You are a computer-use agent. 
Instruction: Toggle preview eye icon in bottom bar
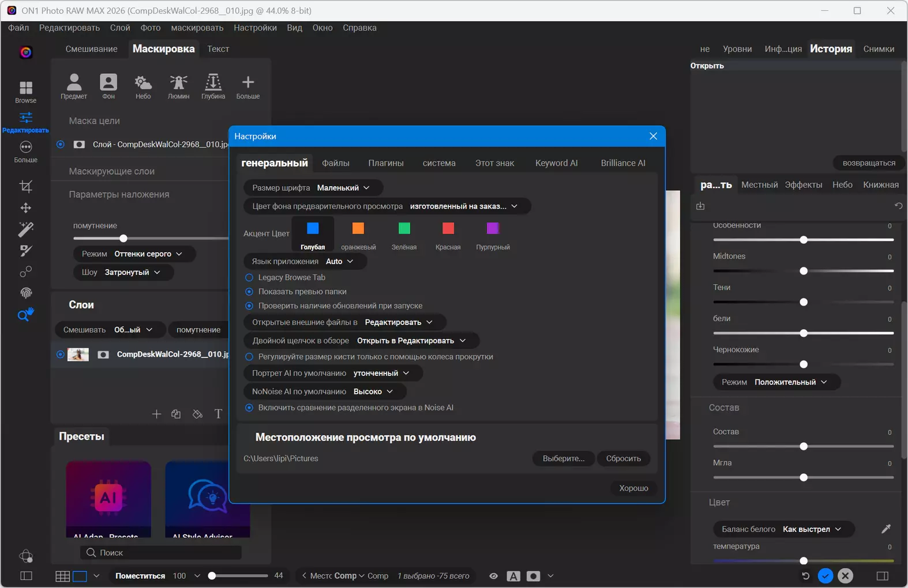tap(493, 576)
